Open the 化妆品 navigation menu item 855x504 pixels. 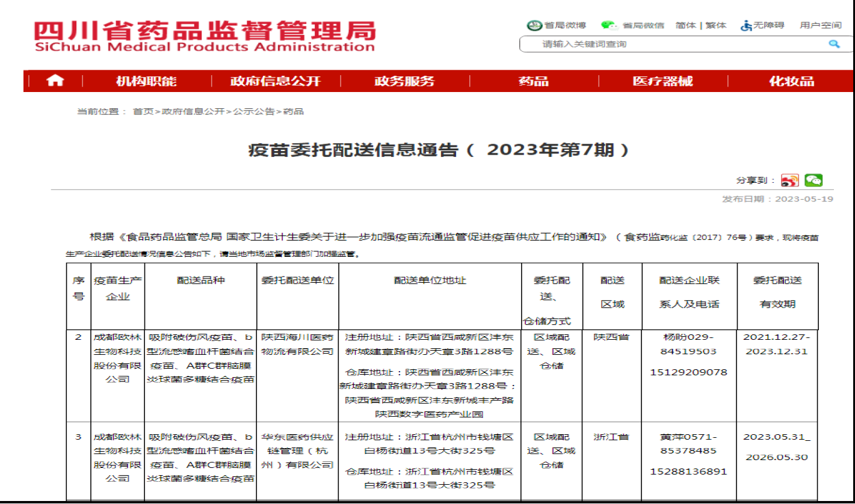[x=791, y=81]
